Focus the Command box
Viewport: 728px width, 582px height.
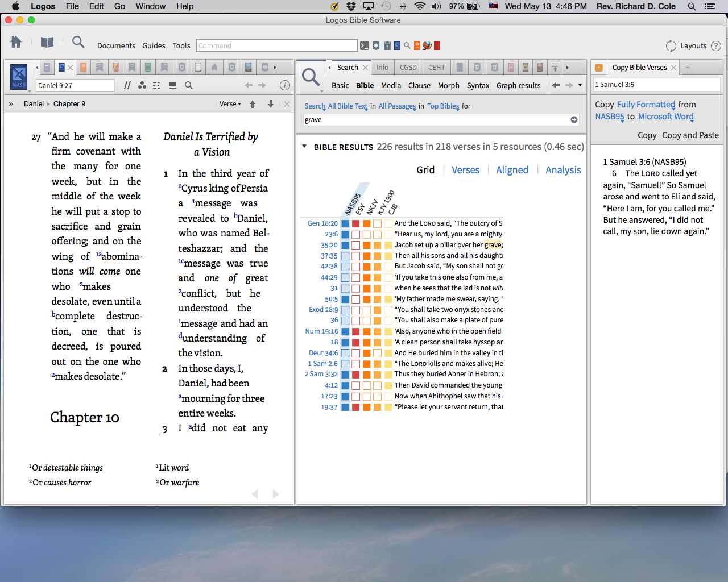coord(277,45)
